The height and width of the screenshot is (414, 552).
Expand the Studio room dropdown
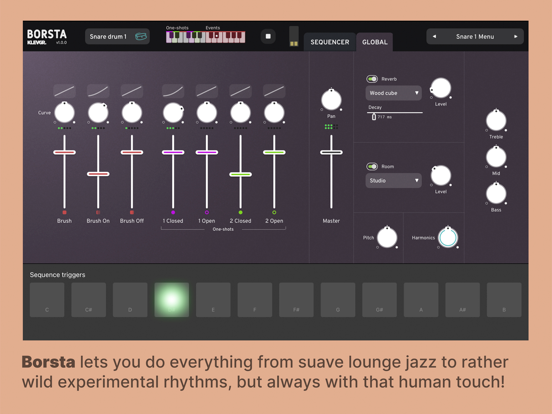coord(394,180)
